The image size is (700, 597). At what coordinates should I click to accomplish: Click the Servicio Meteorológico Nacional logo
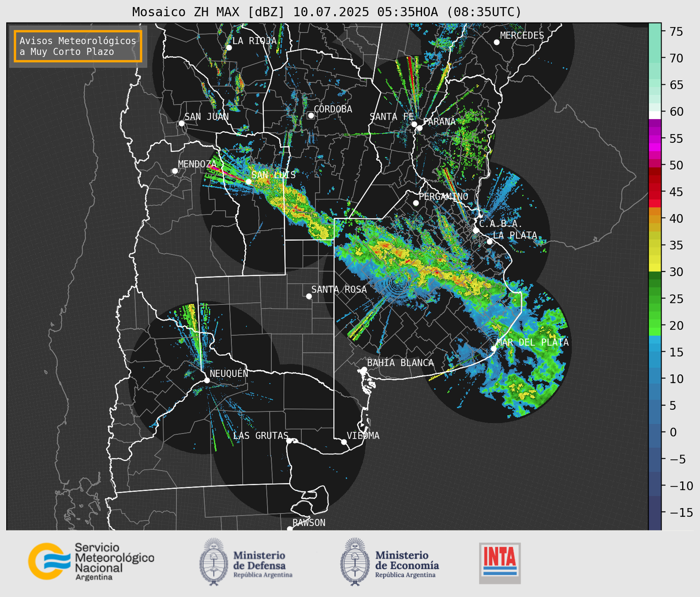(91, 561)
